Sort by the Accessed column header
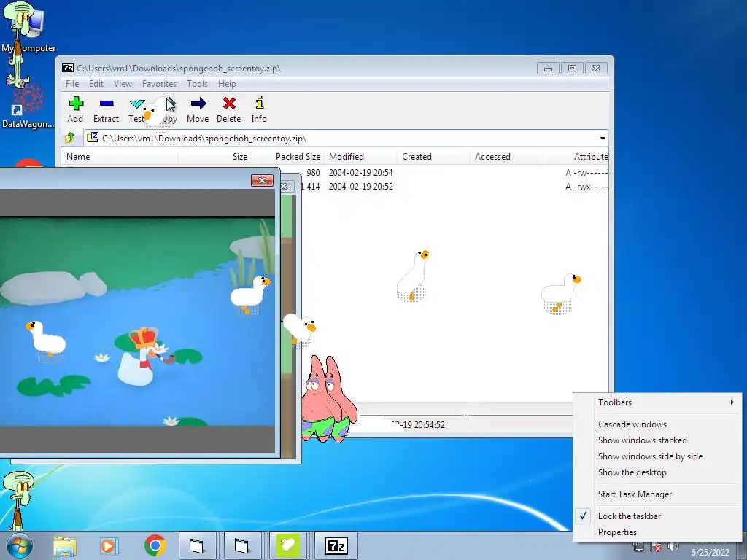Viewport: 747px width, 560px height. pyautogui.click(x=506, y=157)
